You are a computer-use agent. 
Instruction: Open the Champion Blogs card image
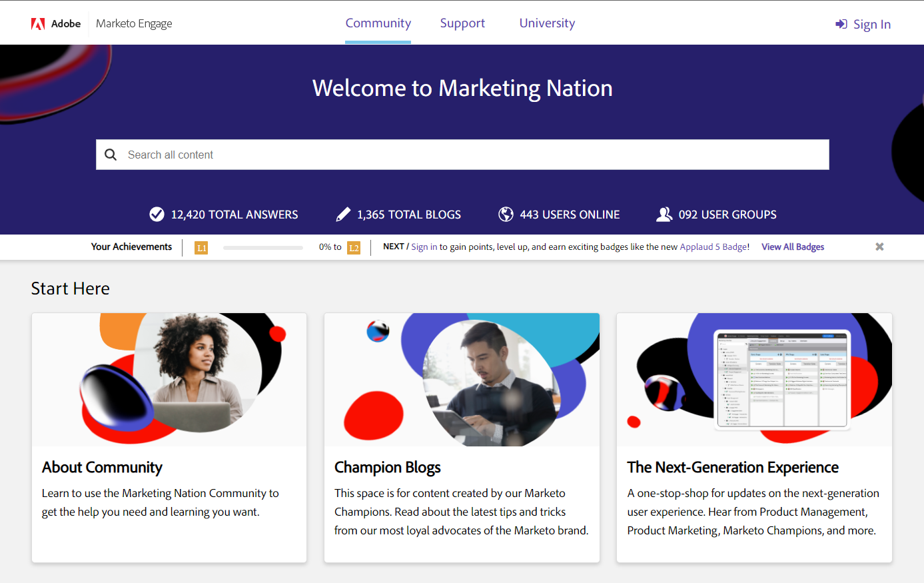(x=462, y=380)
